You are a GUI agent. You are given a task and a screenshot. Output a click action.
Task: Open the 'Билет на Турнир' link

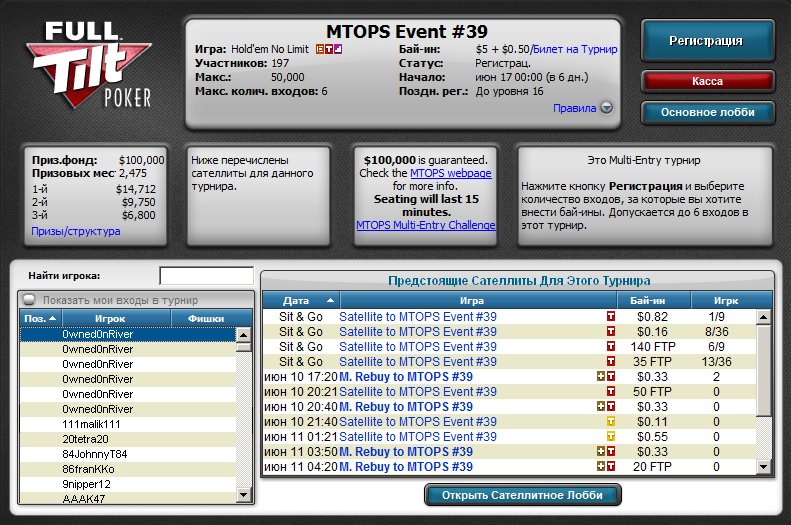575,49
